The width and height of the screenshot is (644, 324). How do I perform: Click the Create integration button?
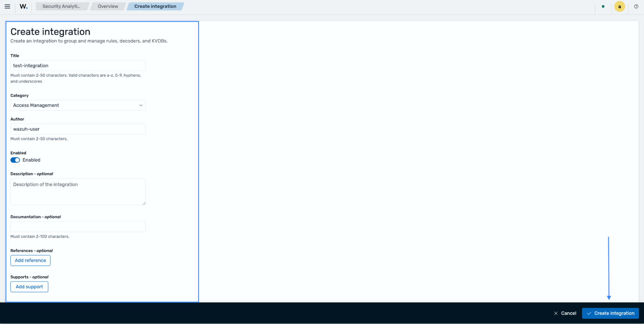[610, 313]
